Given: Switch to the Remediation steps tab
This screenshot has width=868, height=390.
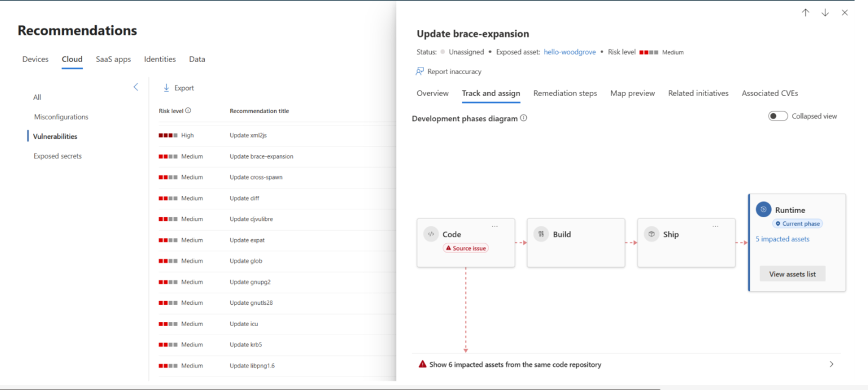Looking at the screenshot, I should pyautogui.click(x=565, y=93).
